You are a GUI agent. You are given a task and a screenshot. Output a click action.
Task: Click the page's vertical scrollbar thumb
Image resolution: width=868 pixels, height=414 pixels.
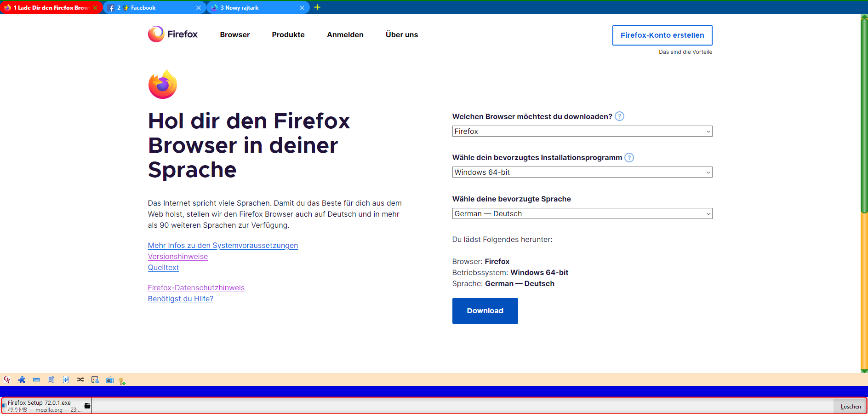tap(864, 115)
